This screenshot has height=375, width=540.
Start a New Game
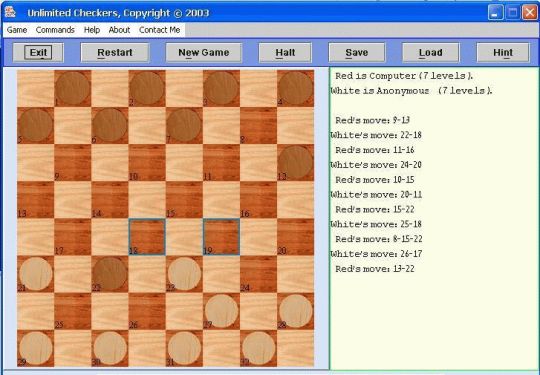tap(204, 53)
